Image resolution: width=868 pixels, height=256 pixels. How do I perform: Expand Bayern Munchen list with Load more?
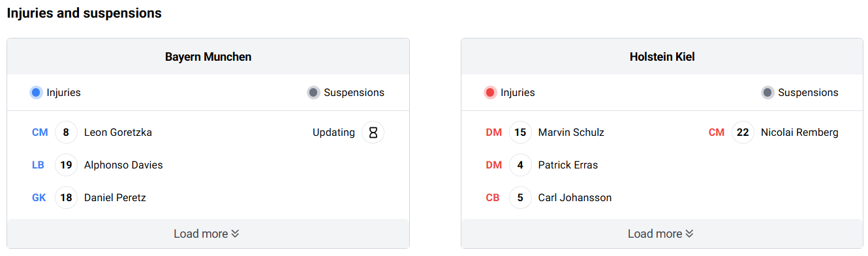coord(208,234)
